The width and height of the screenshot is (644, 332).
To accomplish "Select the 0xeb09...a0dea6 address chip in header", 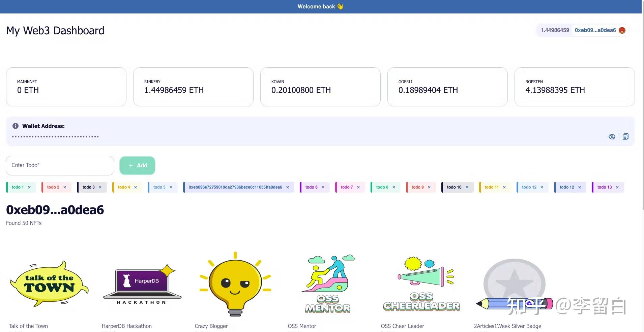I will pos(594,30).
